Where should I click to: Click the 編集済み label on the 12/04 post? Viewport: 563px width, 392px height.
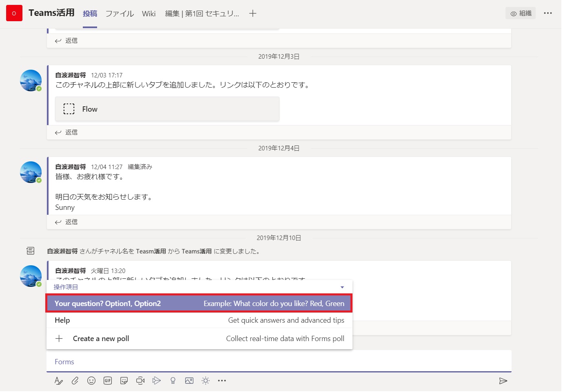click(140, 167)
